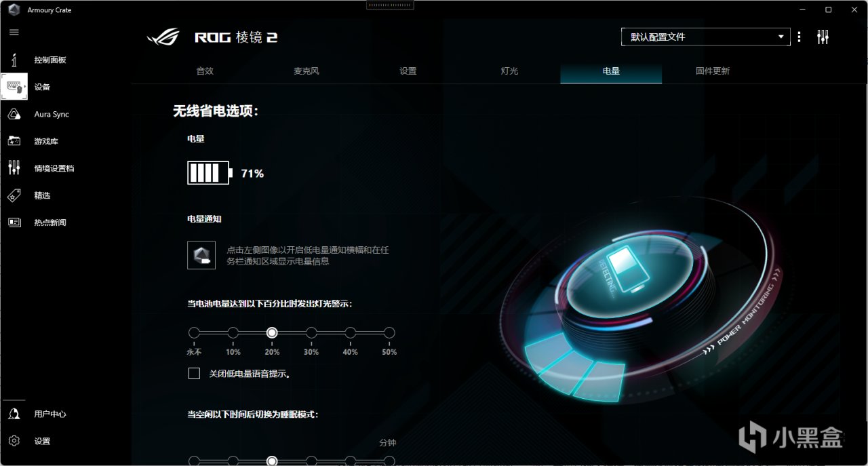Select the 设备 devices keyboard icon
The image size is (868, 466).
tap(14, 87)
